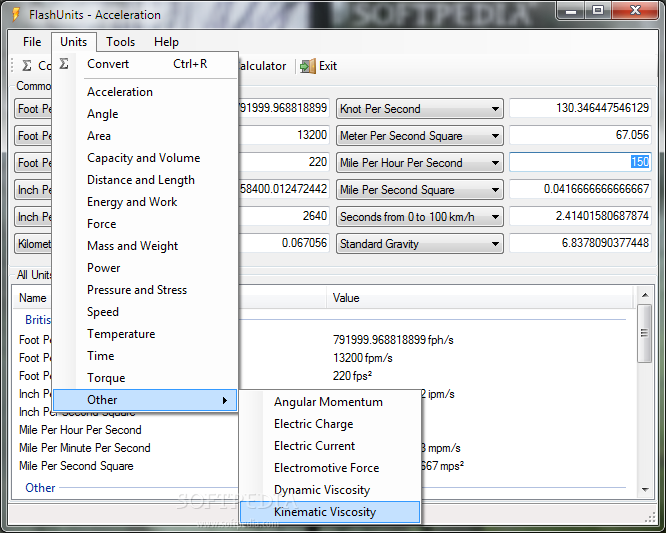Click scroll down arrow of All Units list
Image resolution: width=666 pixels, height=533 pixels.
click(645, 490)
